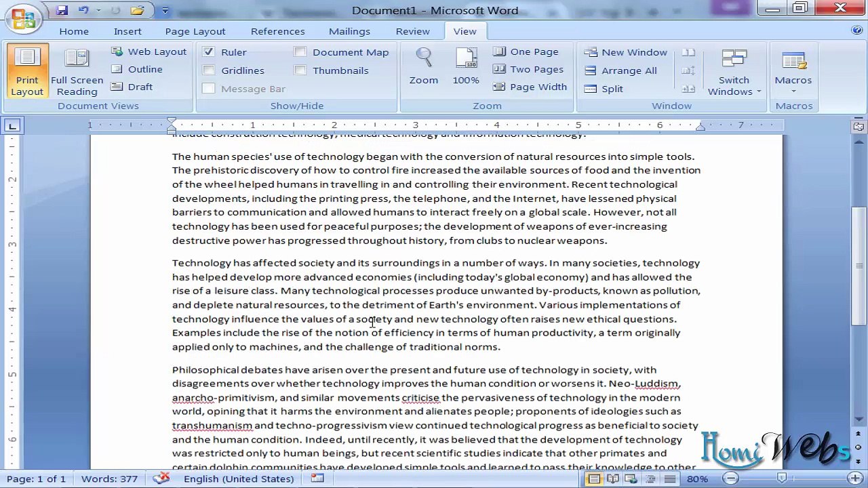Image resolution: width=868 pixels, height=488 pixels.
Task: Choose Two Pages zoom
Action: point(529,69)
